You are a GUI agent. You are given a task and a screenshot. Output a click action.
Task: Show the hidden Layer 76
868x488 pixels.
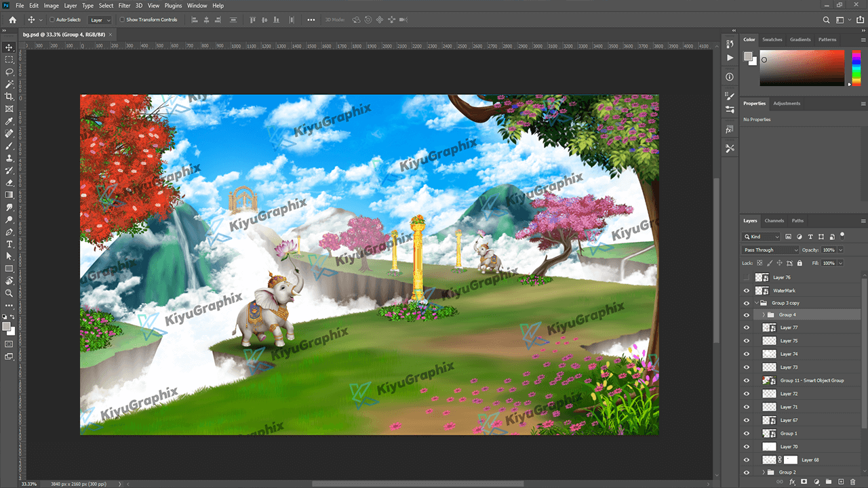[747, 277]
